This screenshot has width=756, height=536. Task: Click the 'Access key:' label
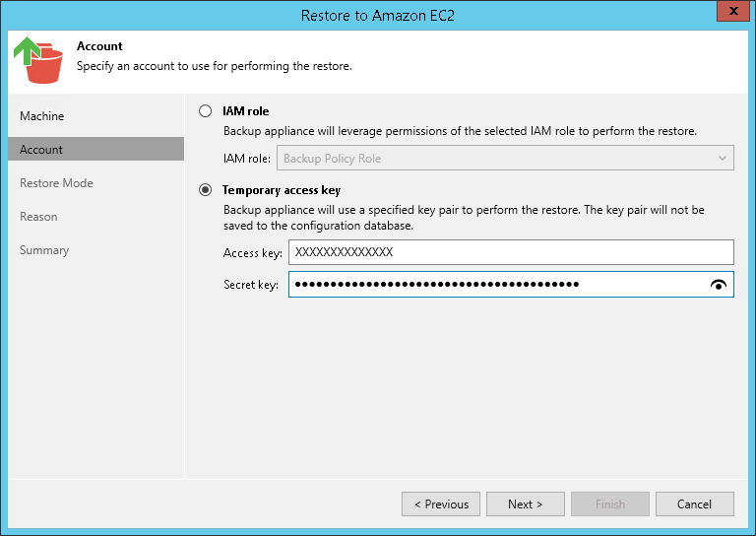pos(253,253)
